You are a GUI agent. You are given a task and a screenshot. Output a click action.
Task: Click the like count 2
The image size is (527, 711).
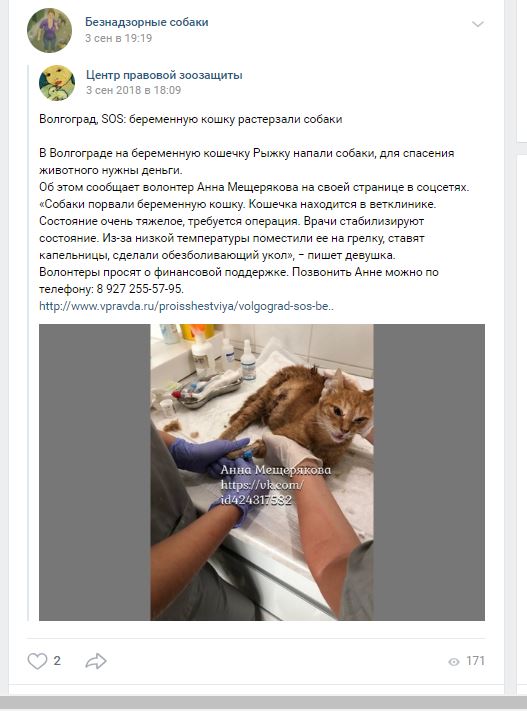pyautogui.click(x=57, y=661)
